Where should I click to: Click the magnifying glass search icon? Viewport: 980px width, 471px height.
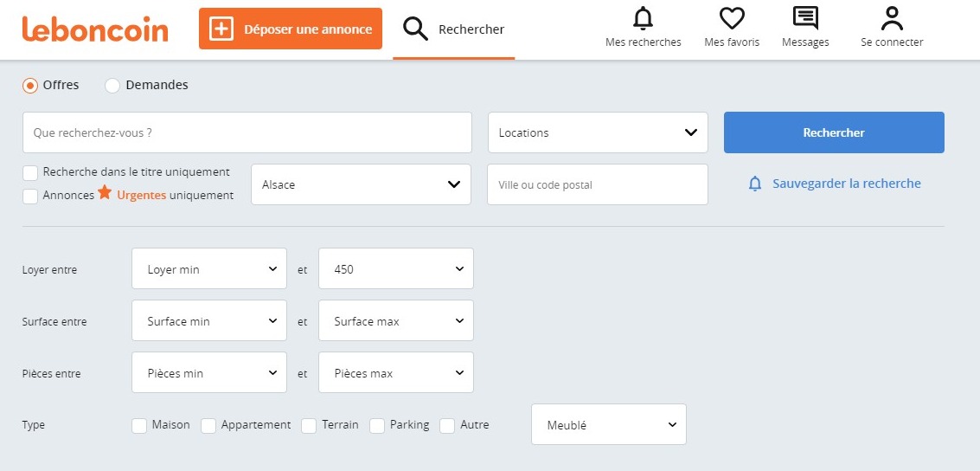[x=416, y=29]
